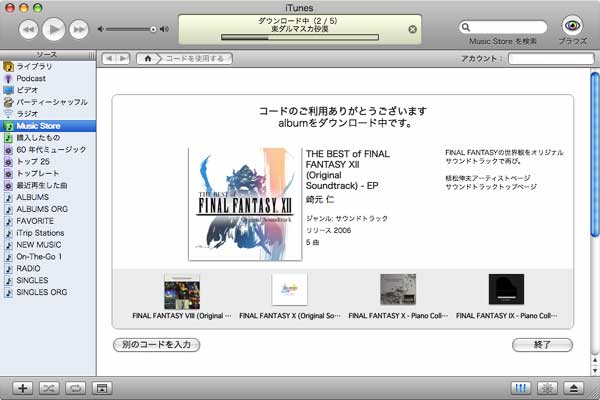This screenshot has width=600, height=400.
Task: Click the source column resize icon
Action: click(91, 56)
